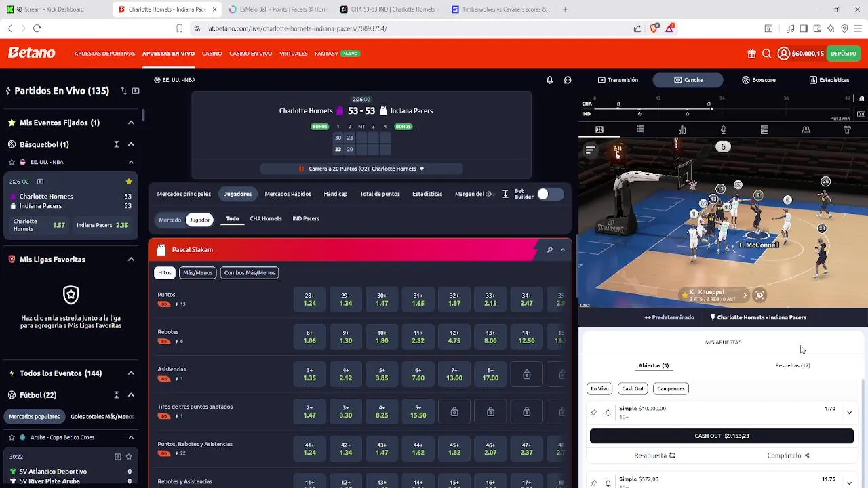
Task: Click the browser address bar URL
Action: pos(297,28)
